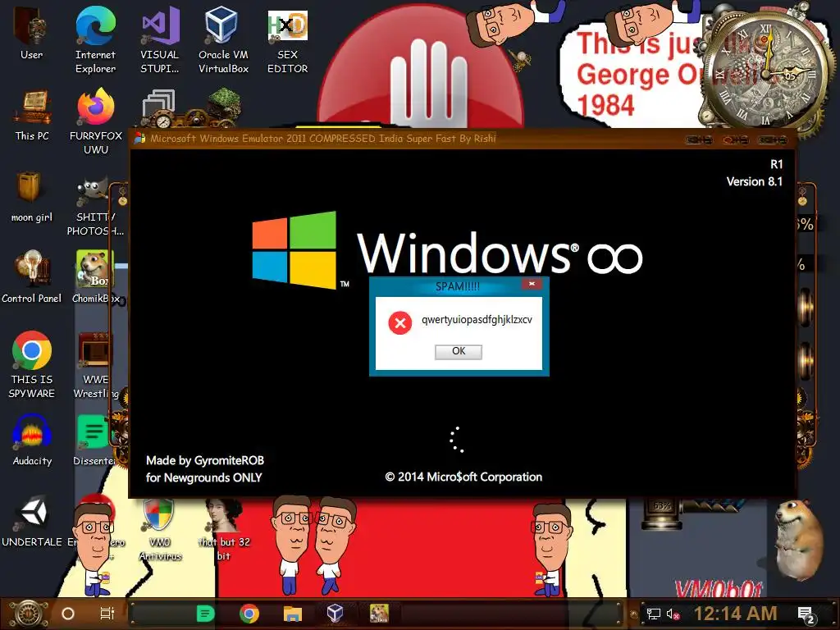The width and height of the screenshot is (840, 630).
Task: Launch Internet Explorer (Edge) desktop icon
Action: pyautogui.click(x=95, y=39)
